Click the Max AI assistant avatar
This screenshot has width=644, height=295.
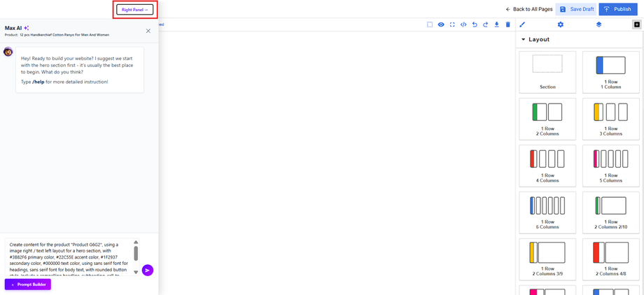click(x=8, y=52)
